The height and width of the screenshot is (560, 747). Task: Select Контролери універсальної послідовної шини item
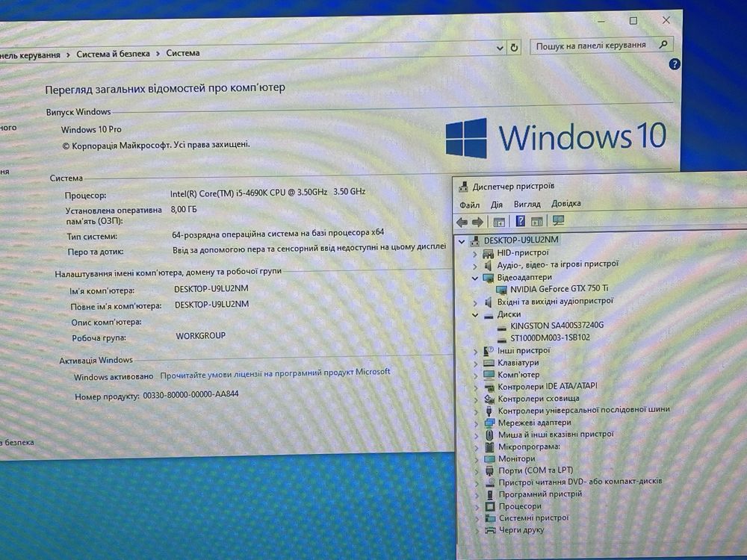583,409
